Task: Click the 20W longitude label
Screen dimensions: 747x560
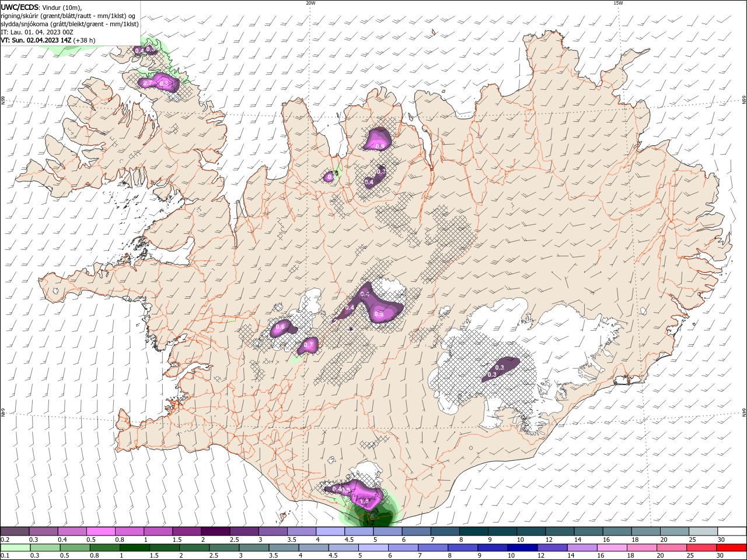Action: (310, 3)
